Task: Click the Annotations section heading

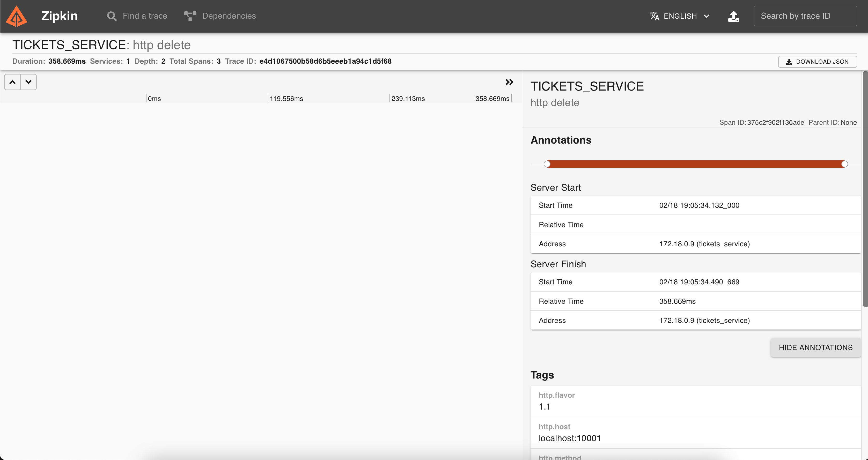Action: point(561,140)
